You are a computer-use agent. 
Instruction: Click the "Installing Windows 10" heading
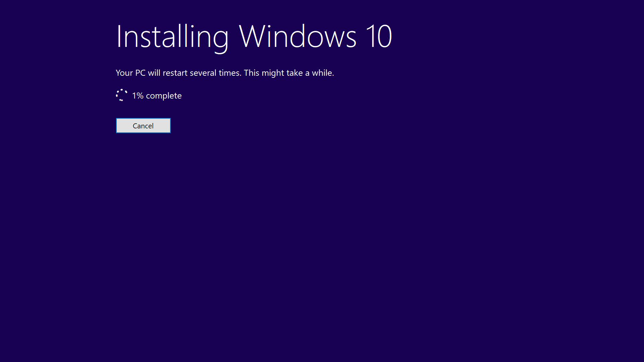254,37
